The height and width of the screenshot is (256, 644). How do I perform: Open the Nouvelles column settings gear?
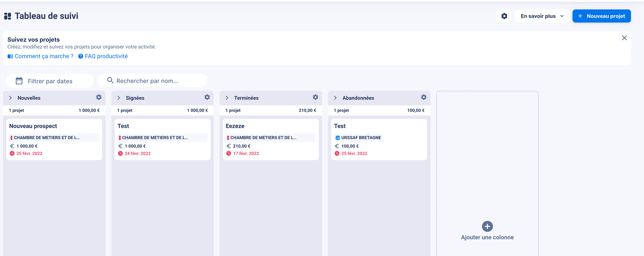click(99, 97)
